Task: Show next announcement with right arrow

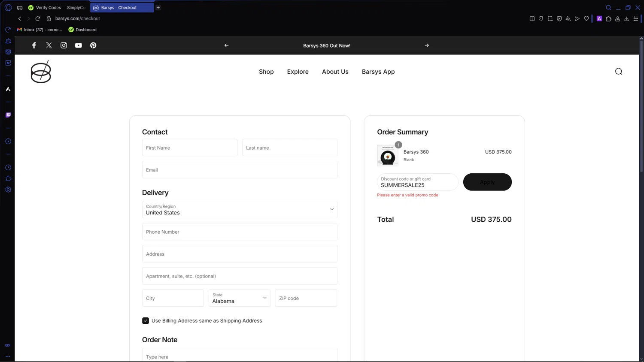Action: [x=427, y=45]
